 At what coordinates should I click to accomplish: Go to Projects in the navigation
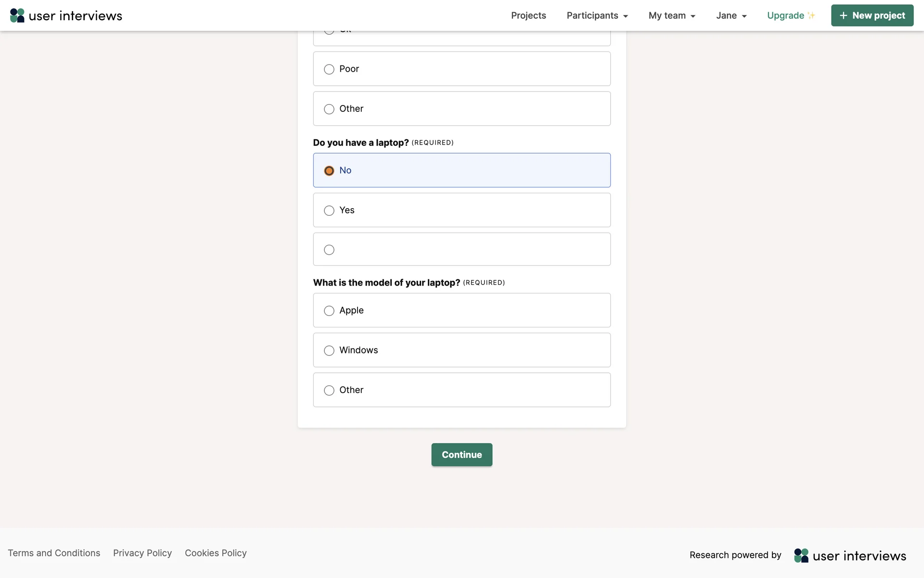[x=528, y=15]
